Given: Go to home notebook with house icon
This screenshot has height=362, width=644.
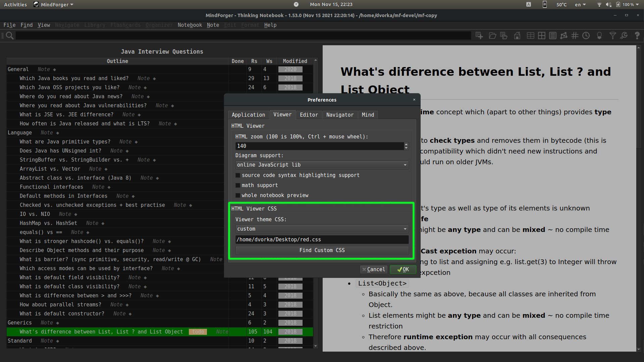Looking at the screenshot, I should [x=517, y=36].
